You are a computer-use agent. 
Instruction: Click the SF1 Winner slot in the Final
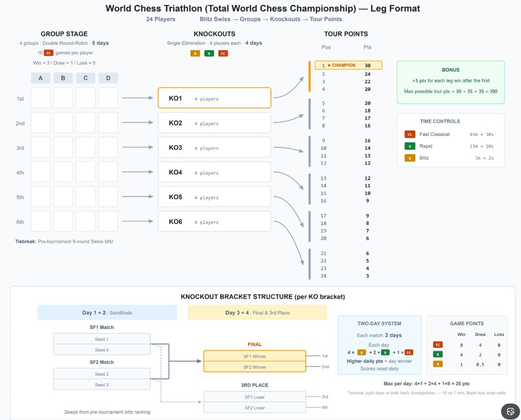tap(255, 356)
